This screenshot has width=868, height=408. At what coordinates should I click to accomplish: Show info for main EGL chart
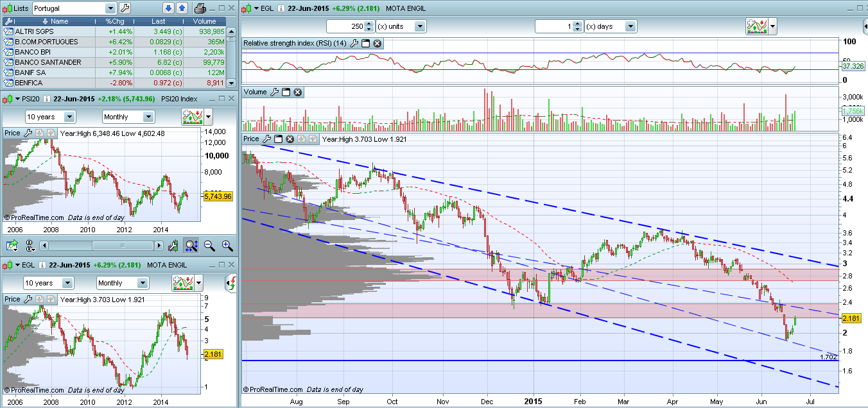tap(282, 8)
